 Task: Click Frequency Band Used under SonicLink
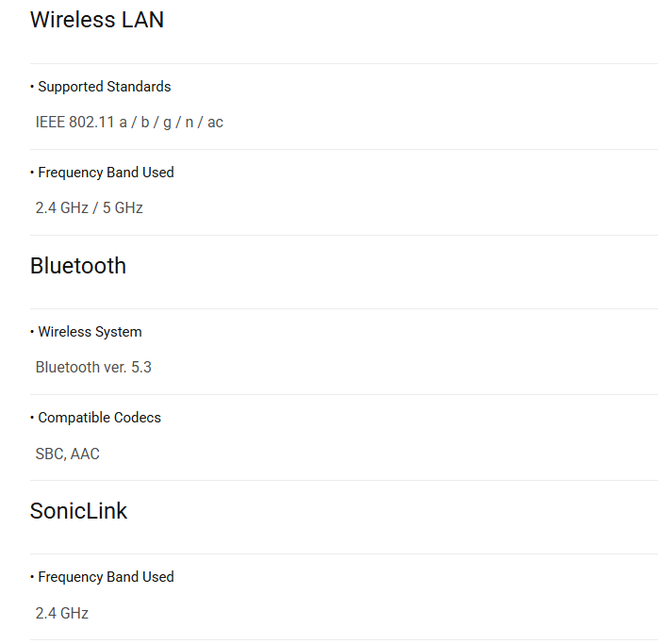[x=106, y=577]
